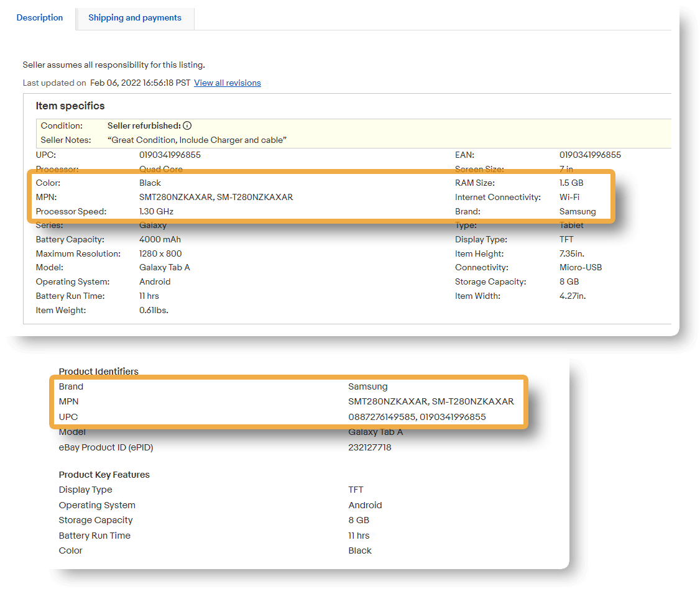Select the Item Weight value 0.61lbs.
The image size is (700, 589).
point(154,311)
